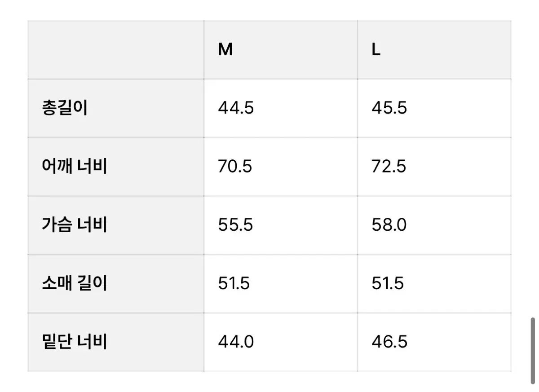
Task: Click the M column 51.5 sleeve value
Action: (x=234, y=283)
